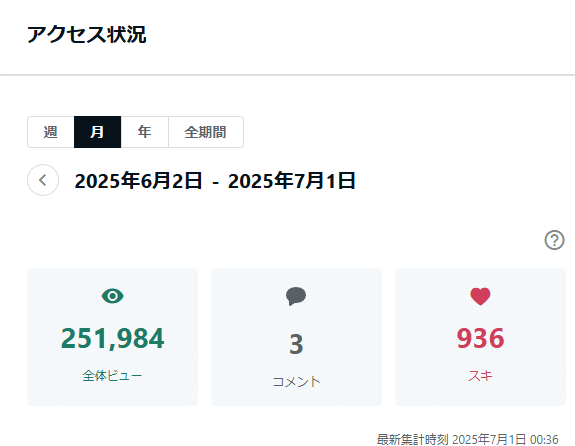
Task: Click the 最新集計時刻 timestamp text
Action: pyautogui.click(x=468, y=439)
